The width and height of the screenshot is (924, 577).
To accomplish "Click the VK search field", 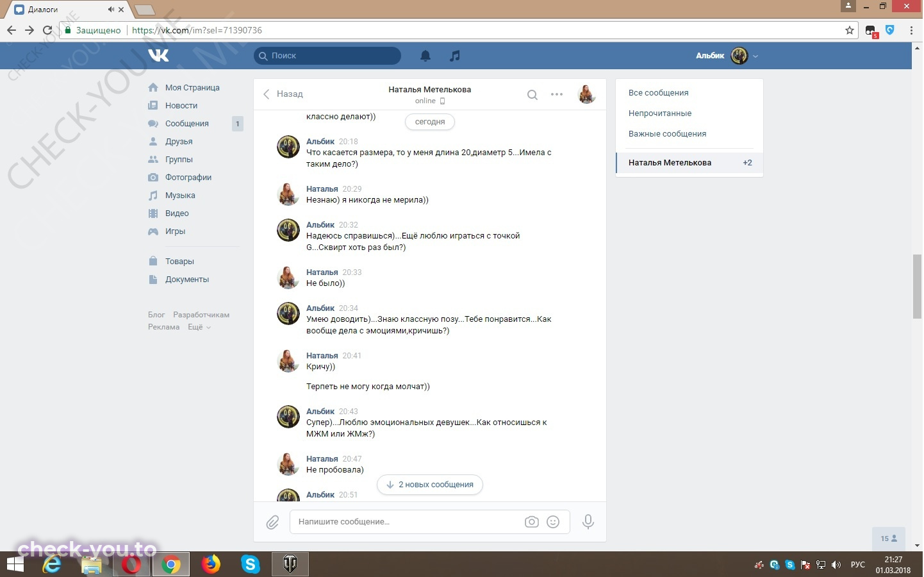I will 327,56.
